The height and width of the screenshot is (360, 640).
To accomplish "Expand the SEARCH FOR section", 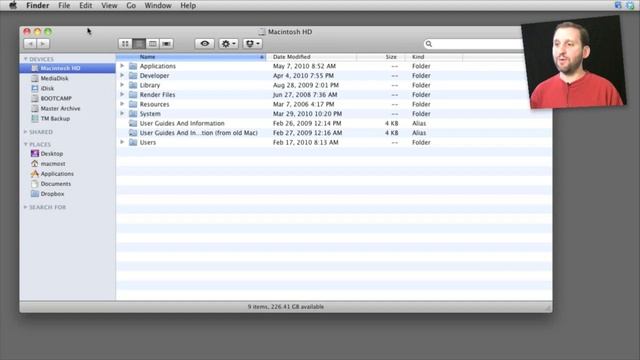I will click(x=25, y=207).
